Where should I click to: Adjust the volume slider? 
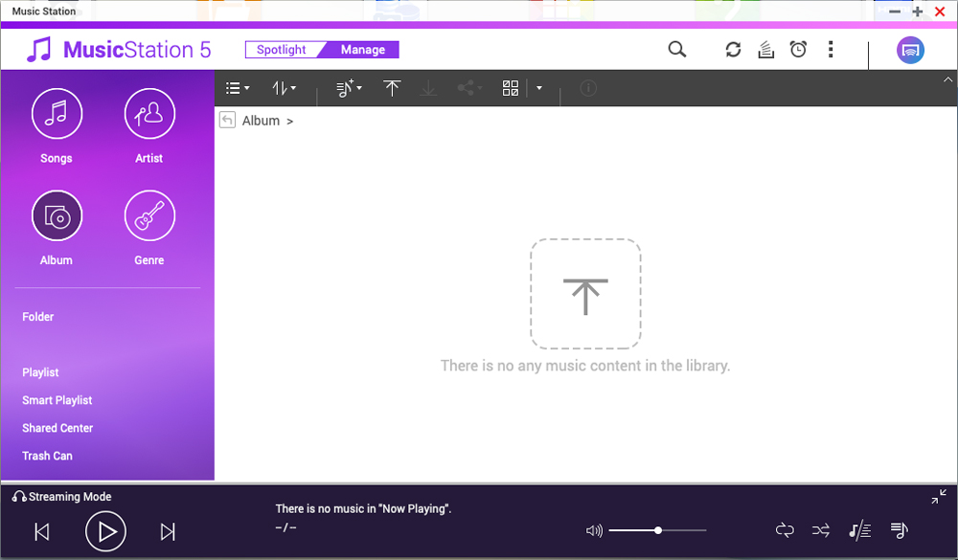click(x=657, y=530)
